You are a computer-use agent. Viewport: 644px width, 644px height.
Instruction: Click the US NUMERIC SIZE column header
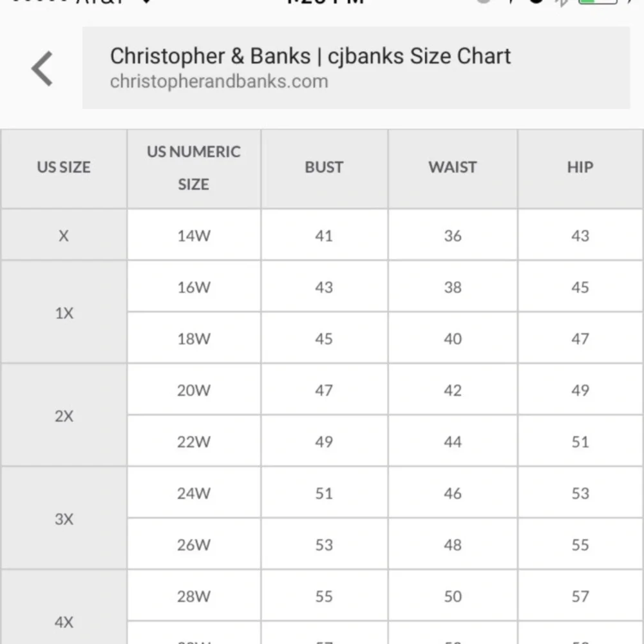coord(193,168)
